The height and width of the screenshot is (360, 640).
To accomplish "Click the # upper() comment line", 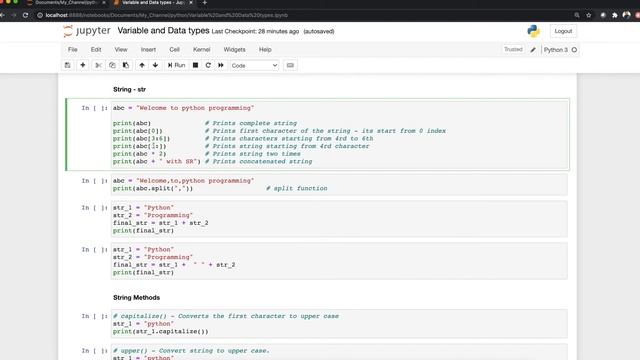I will tap(191, 351).
